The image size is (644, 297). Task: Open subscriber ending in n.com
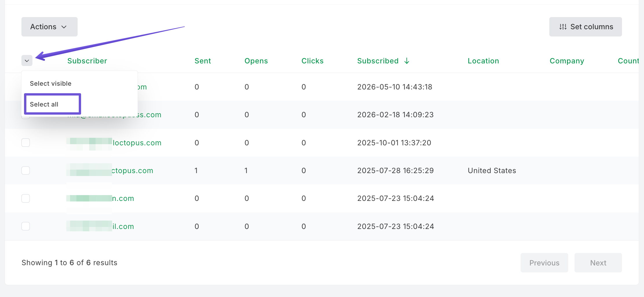tap(100, 198)
